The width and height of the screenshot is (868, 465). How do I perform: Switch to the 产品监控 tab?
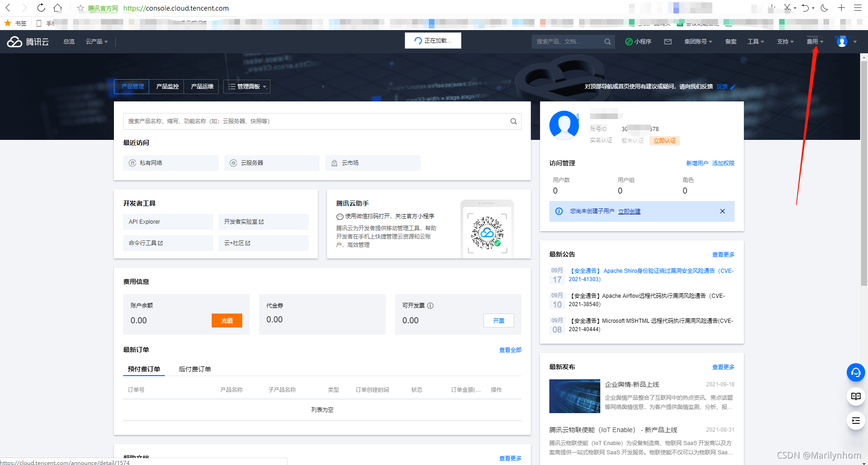coord(167,87)
